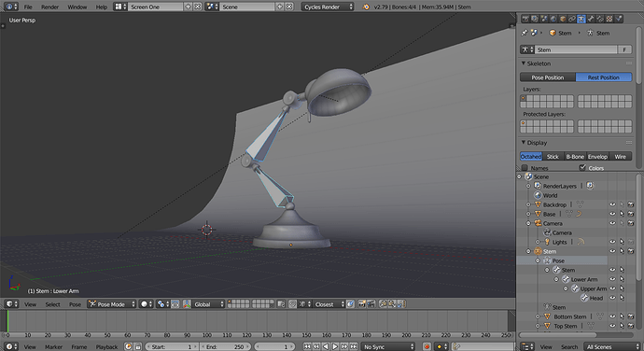644x351 pixels.
Task: Toggle renderability camera icon for Backdrop
Action: (631, 204)
